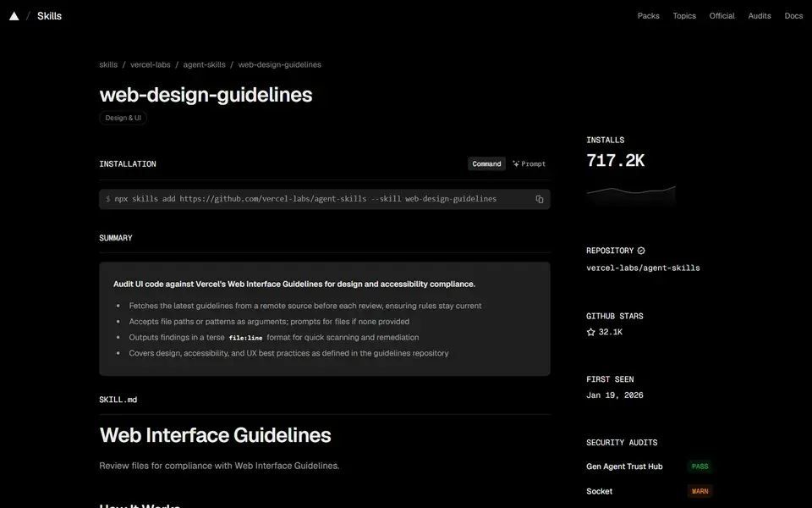The width and height of the screenshot is (812, 508).
Task: Open the Packs page
Action: (649, 16)
